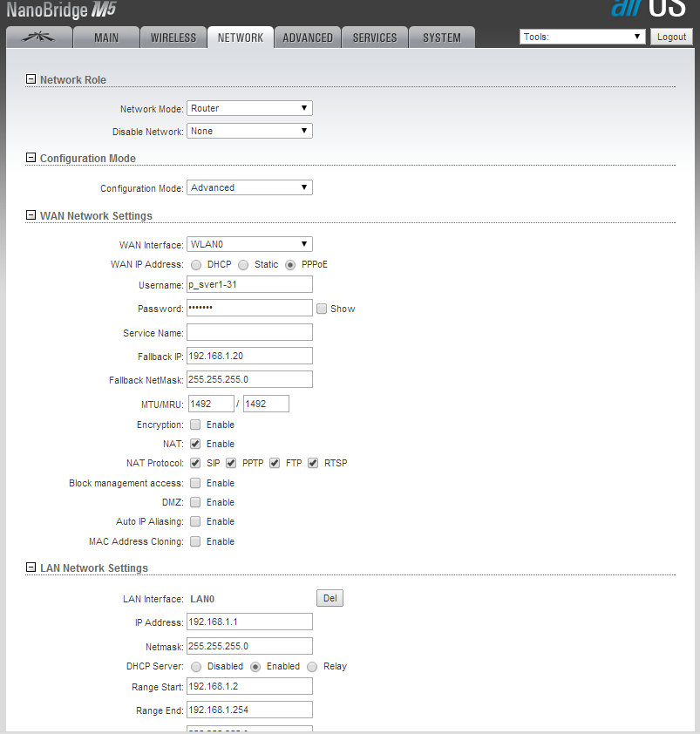Open the Ubiquiti logo tab
Viewport: 700px width, 734px height.
(39, 37)
